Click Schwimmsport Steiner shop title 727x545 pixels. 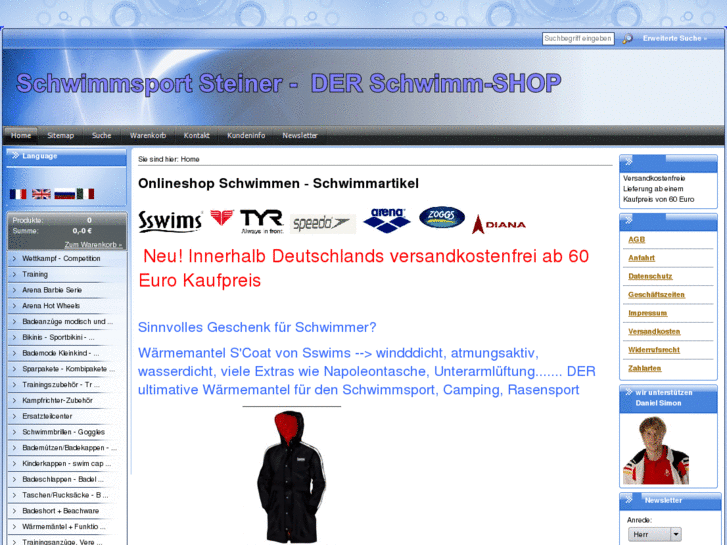(288, 84)
